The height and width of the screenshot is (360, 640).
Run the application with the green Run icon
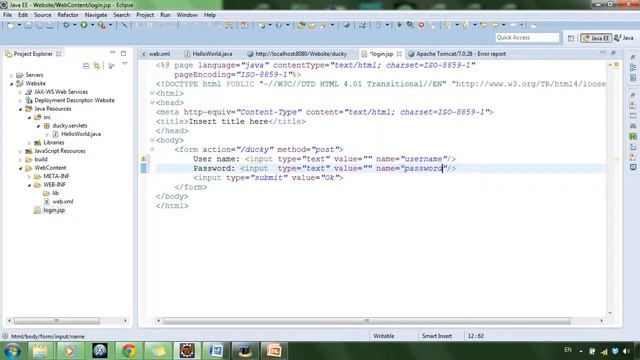84,25
